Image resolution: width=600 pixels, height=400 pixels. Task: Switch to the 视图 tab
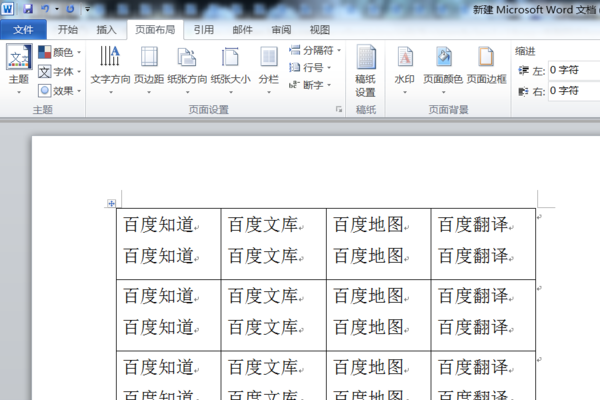point(320,29)
